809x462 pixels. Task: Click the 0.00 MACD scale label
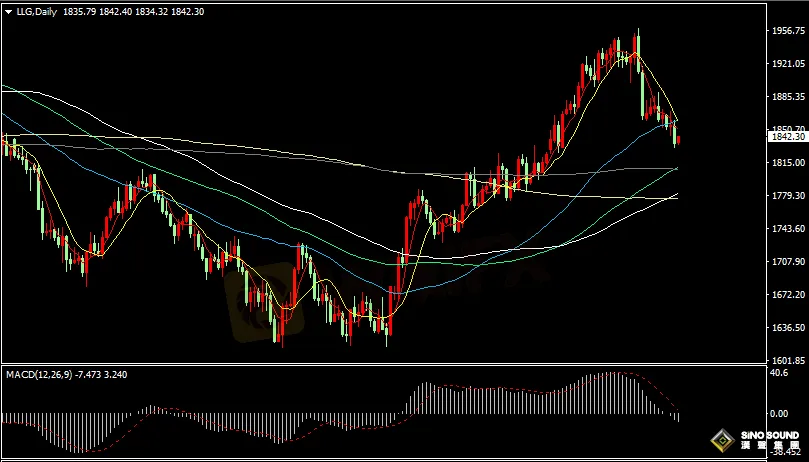[x=778, y=413]
